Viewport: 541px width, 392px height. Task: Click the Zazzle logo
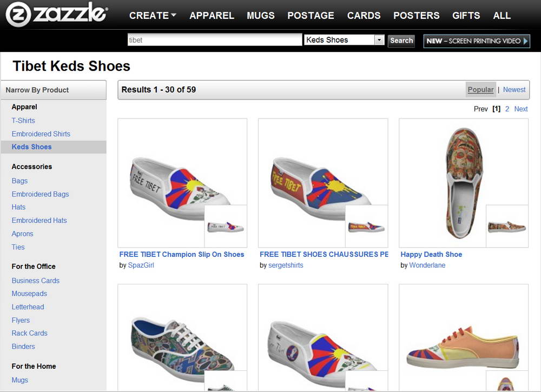click(x=57, y=15)
